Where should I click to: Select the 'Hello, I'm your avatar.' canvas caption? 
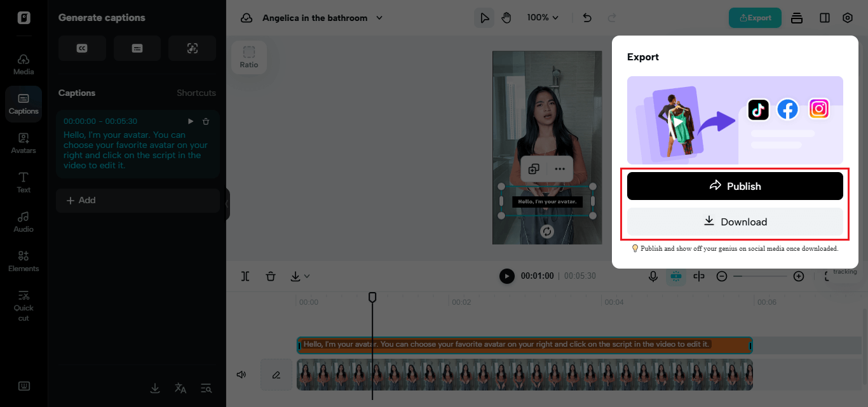pyautogui.click(x=547, y=201)
